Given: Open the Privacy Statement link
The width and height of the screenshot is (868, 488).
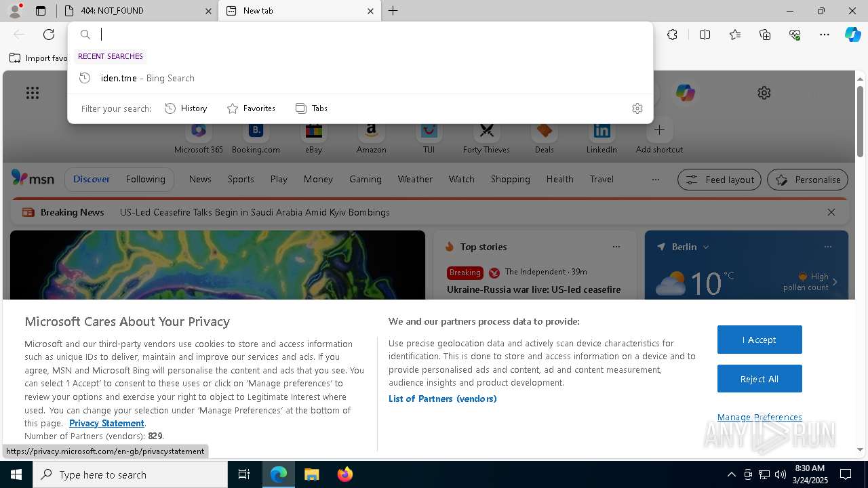Looking at the screenshot, I should [106, 423].
